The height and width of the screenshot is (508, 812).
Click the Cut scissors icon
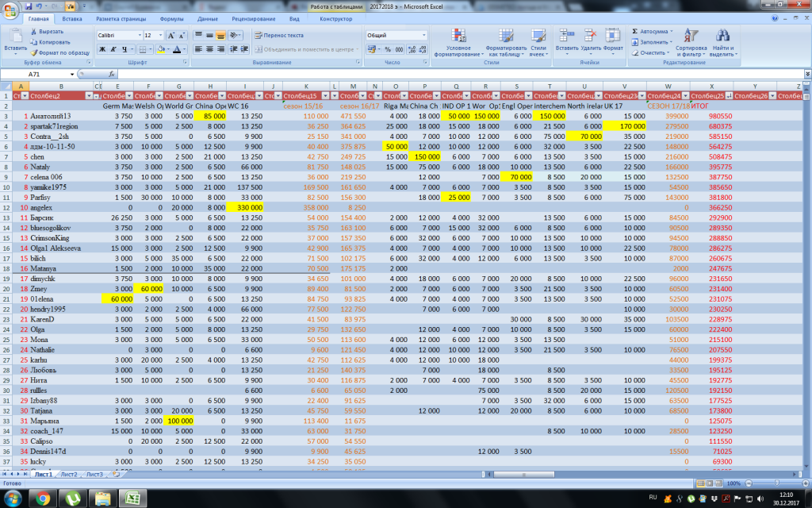click(x=34, y=32)
